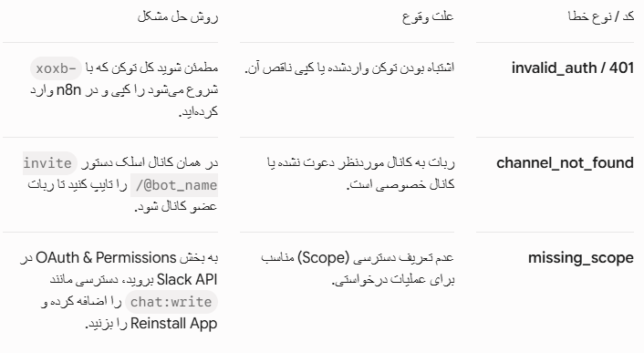Click the 'chat:write' code chip
The height and width of the screenshot is (353, 644).
point(171,302)
